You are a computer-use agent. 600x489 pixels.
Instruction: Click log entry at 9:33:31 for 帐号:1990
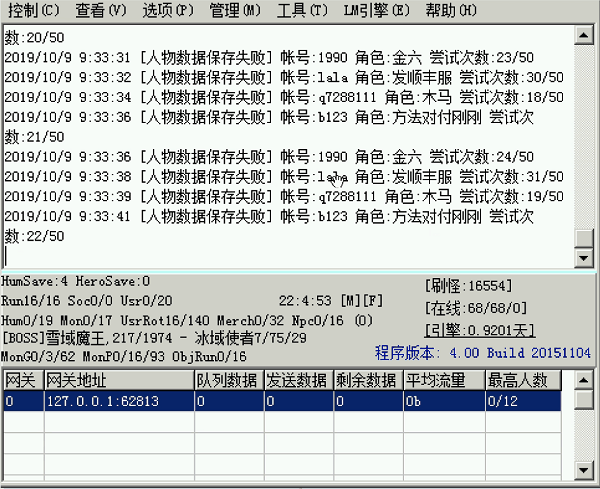[269, 57]
